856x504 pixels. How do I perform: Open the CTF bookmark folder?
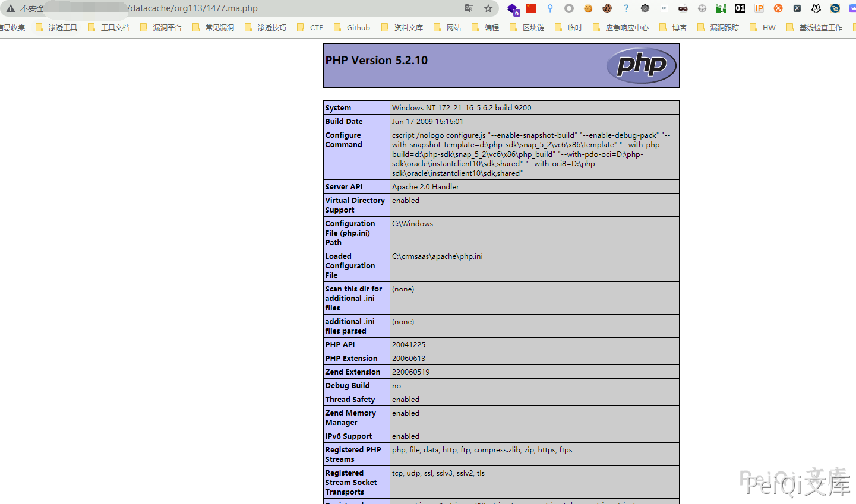click(310, 27)
